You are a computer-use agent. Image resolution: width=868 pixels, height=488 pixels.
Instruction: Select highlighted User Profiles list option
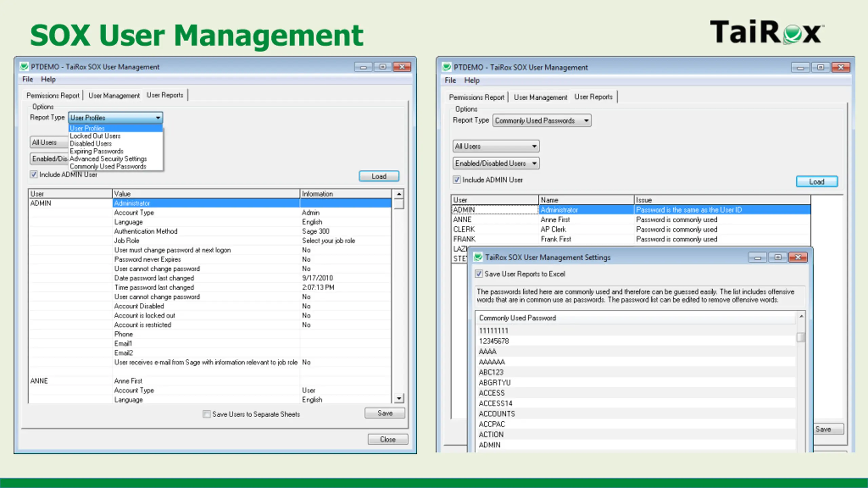pyautogui.click(x=116, y=128)
